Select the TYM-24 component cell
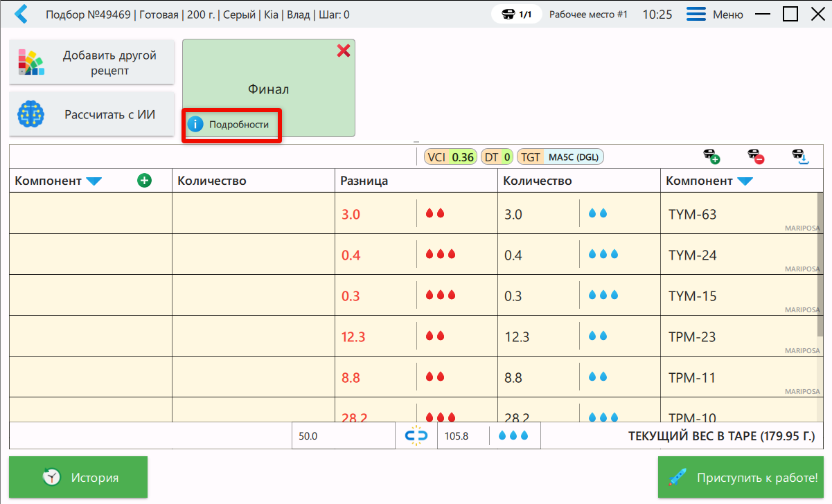 click(738, 255)
